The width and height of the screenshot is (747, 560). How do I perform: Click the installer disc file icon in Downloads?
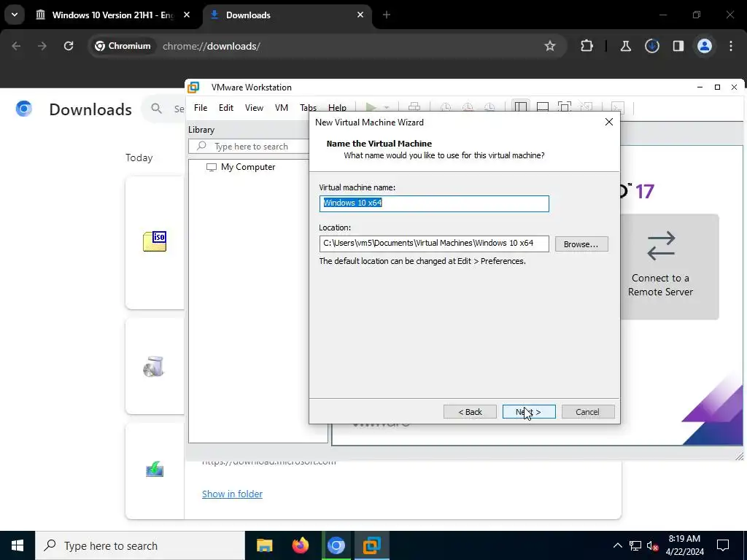154,367
